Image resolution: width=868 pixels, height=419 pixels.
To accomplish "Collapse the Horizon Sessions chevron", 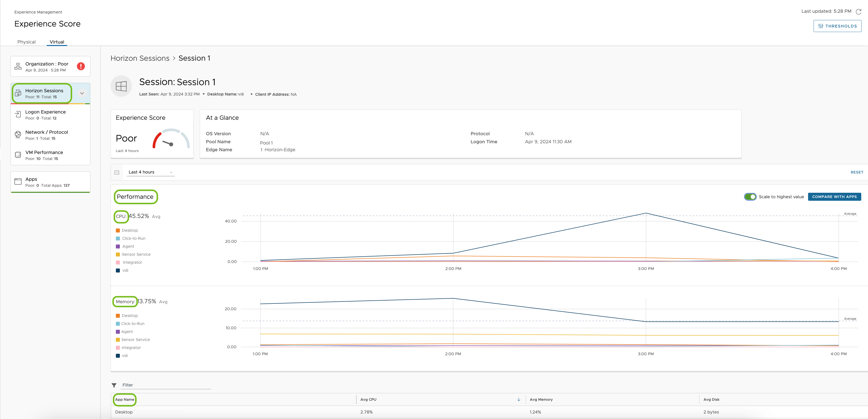I will pos(82,93).
